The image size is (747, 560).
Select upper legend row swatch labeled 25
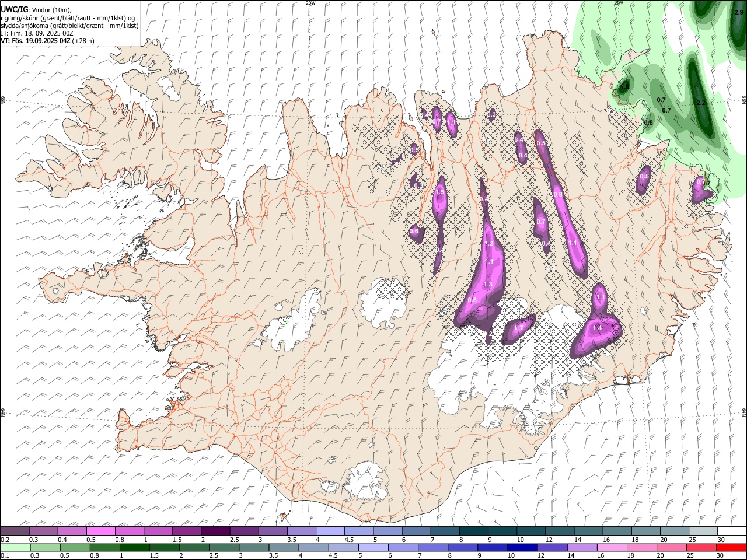tap(703, 531)
